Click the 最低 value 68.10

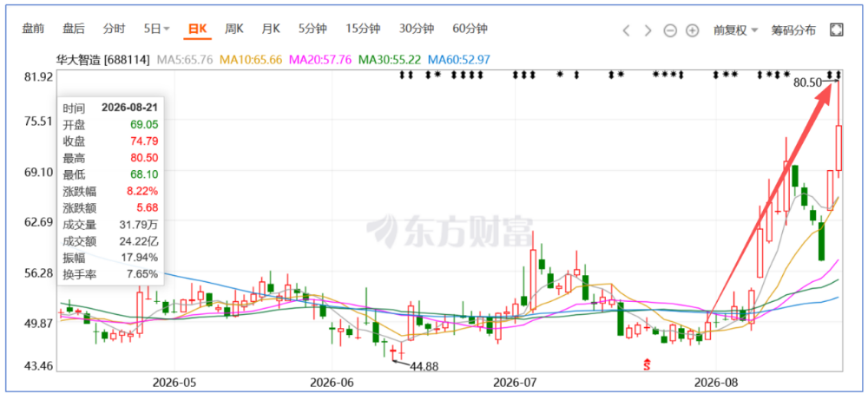(144, 174)
